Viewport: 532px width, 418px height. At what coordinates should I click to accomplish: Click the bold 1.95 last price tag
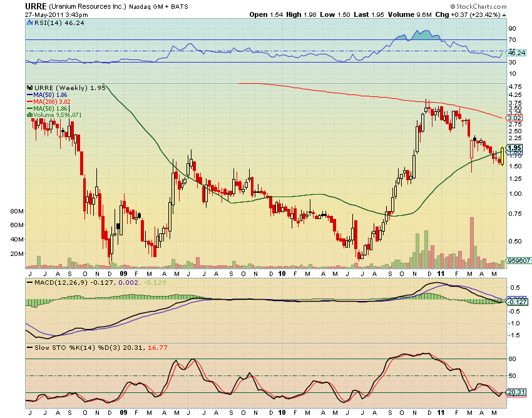coord(514,148)
